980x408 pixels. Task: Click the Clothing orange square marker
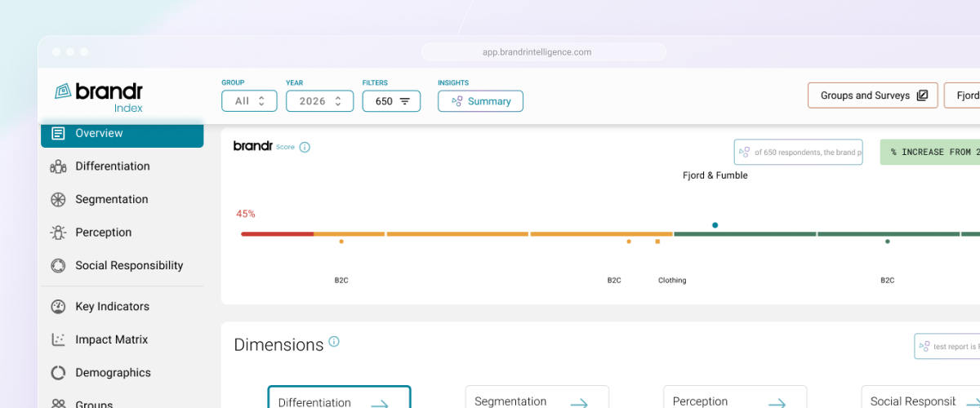[657, 242]
